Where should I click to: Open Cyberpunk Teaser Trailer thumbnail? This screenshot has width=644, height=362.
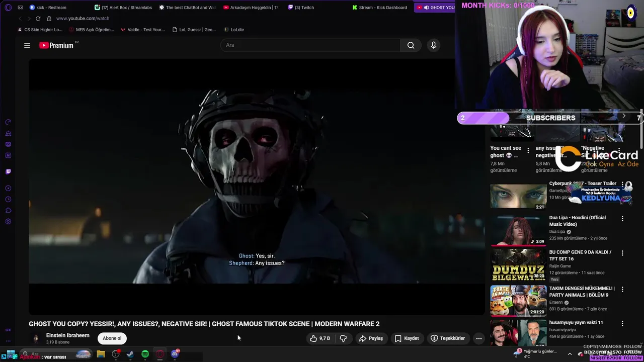[x=518, y=196]
